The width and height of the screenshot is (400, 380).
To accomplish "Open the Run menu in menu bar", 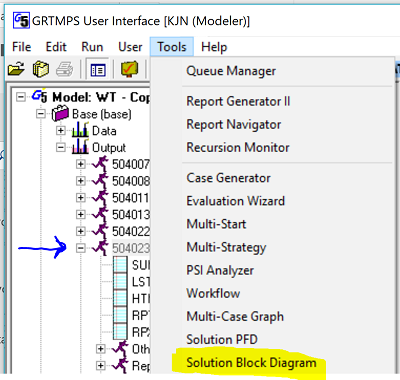I will [x=92, y=47].
